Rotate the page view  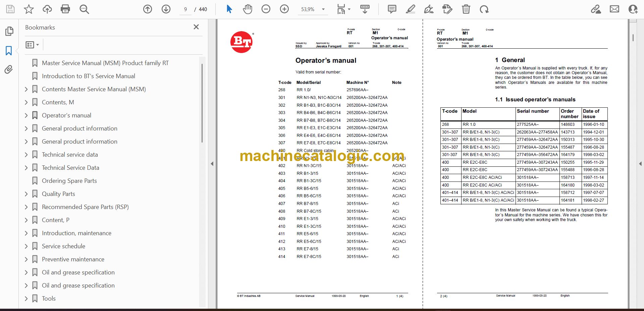point(484,9)
